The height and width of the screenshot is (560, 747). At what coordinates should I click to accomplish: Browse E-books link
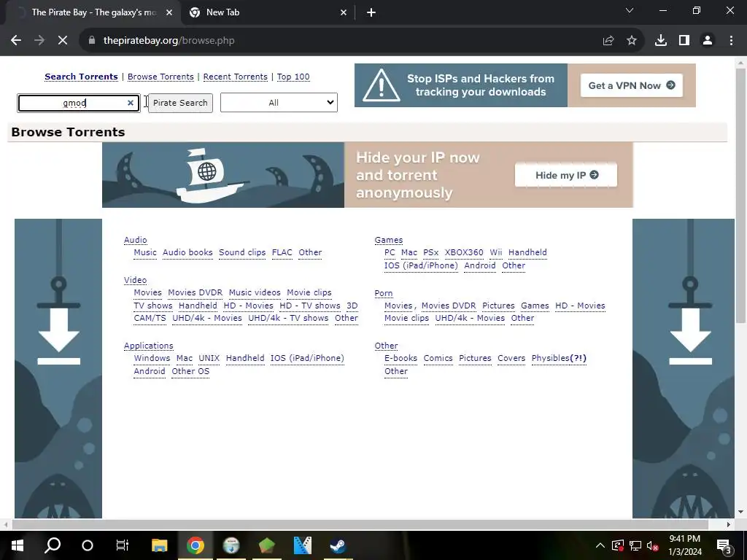coord(400,358)
